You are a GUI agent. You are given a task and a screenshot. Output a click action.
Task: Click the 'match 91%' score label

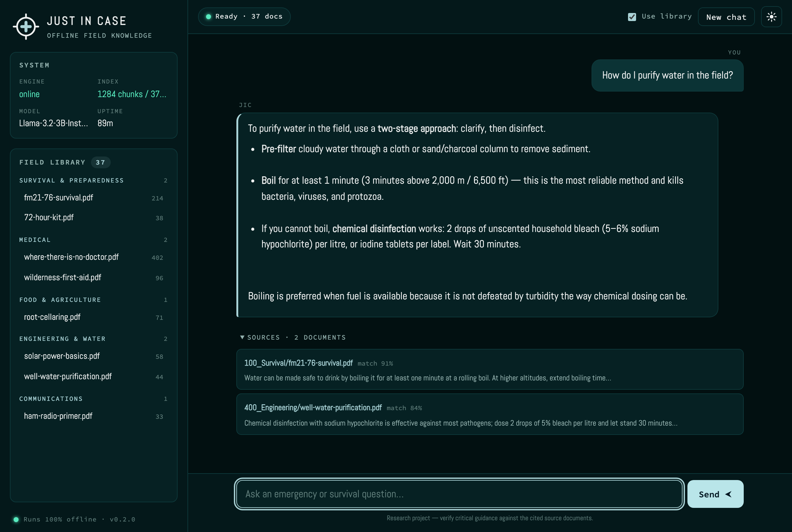click(x=375, y=363)
